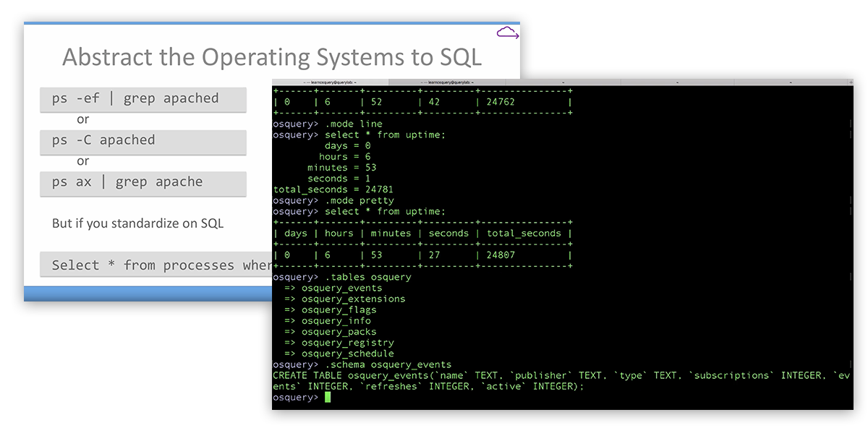This screenshot has height=428, width=868.
Task: Click the 'seconds = 1' output line
Action: (x=339, y=179)
